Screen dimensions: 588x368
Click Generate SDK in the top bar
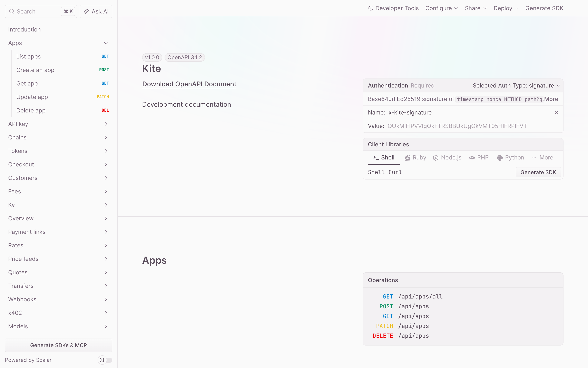point(544,8)
